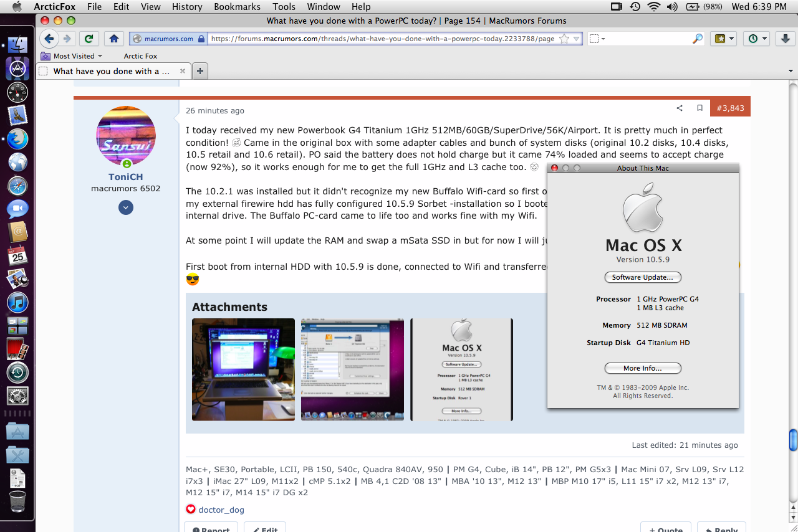798x532 pixels.
Task: Open the downloads arrow button in toolbar
Action: (x=784, y=39)
